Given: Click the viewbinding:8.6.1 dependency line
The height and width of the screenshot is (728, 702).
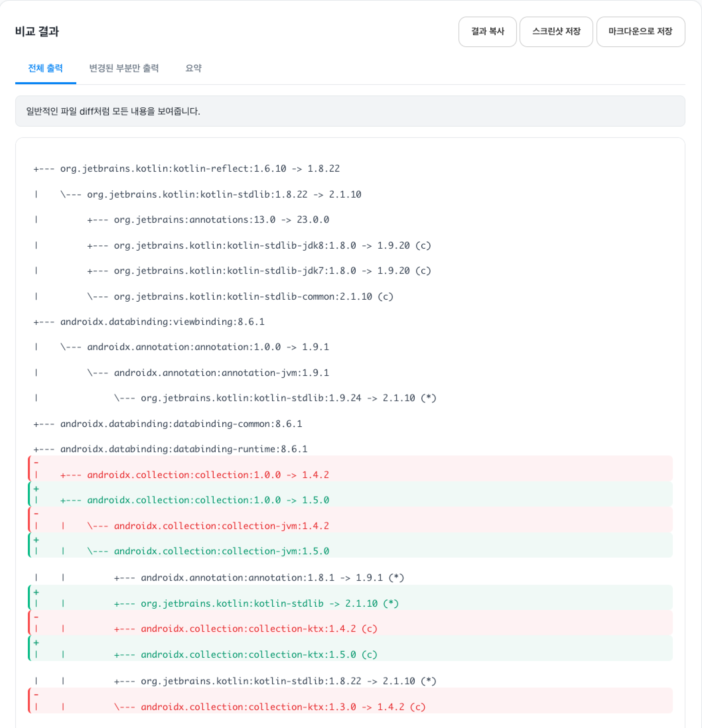Looking at the screenshot, I should point(162,322).
